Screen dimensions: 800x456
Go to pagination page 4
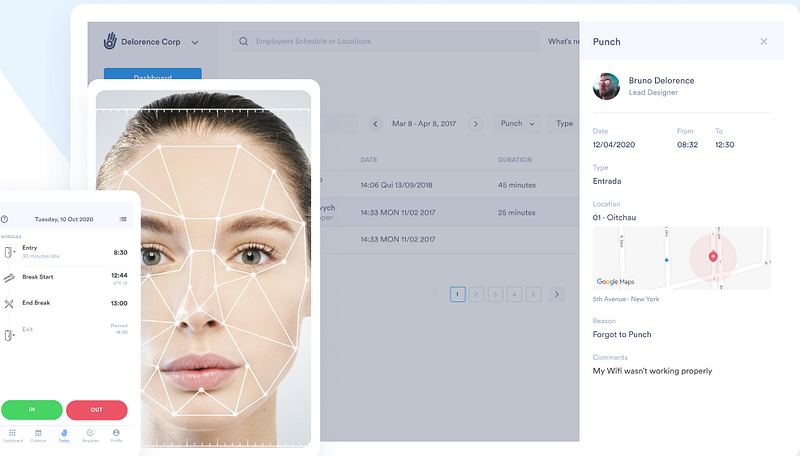514,294
